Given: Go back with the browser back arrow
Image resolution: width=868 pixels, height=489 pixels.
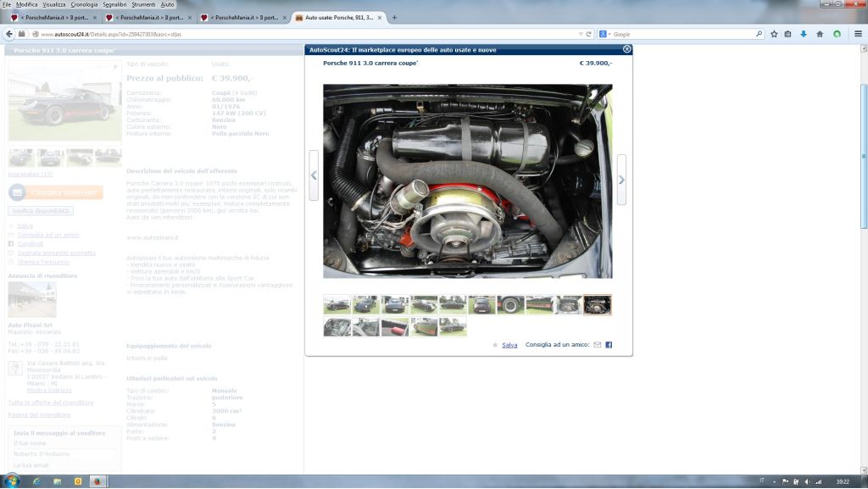Looking at the screenshot, I should [9, 34].
